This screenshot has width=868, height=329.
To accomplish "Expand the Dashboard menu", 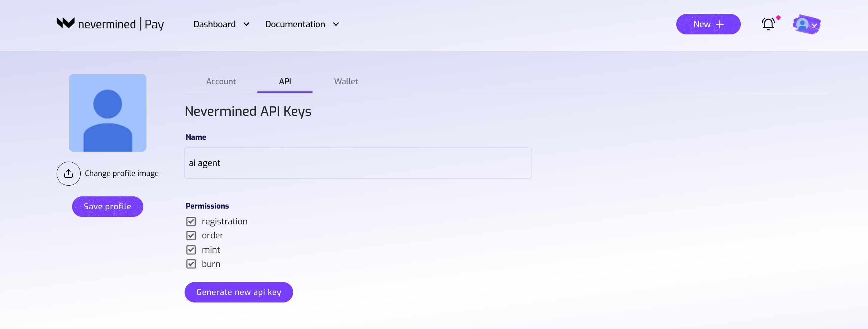I will pos(221,24).
